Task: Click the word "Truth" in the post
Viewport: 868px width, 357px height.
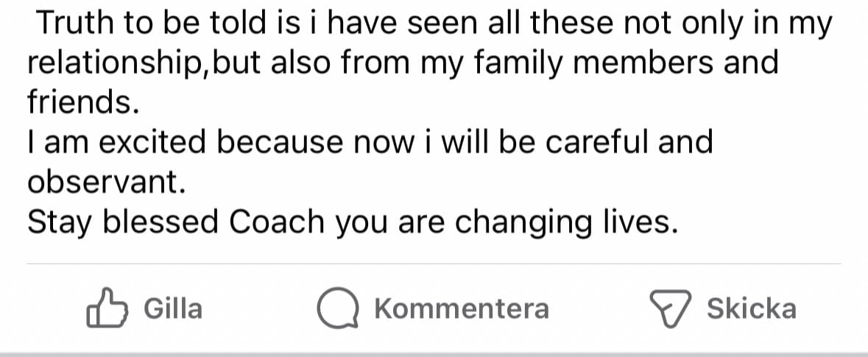Action: (71, 24)
